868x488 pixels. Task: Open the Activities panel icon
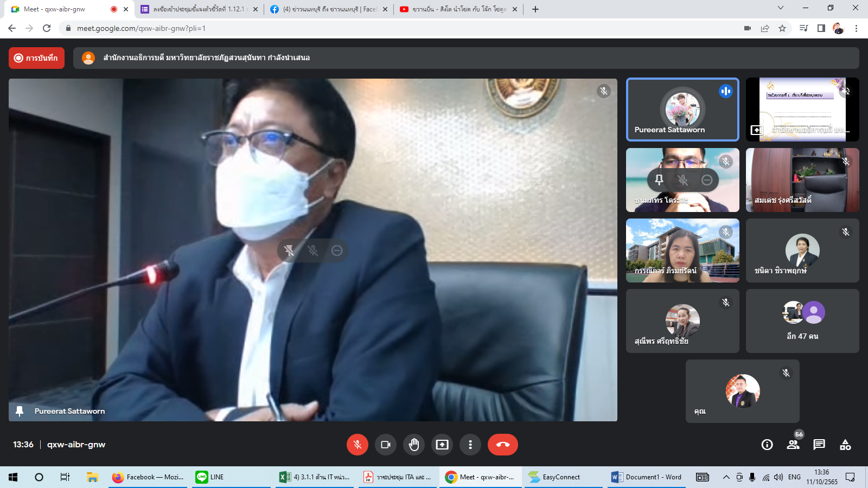[x=845, y=445]
